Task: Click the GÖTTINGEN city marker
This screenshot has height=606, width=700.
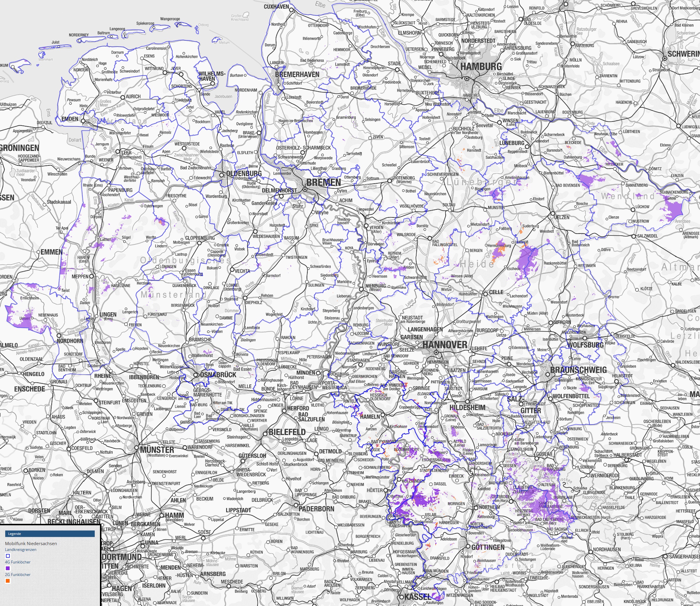Action: [x=468, y=547]
